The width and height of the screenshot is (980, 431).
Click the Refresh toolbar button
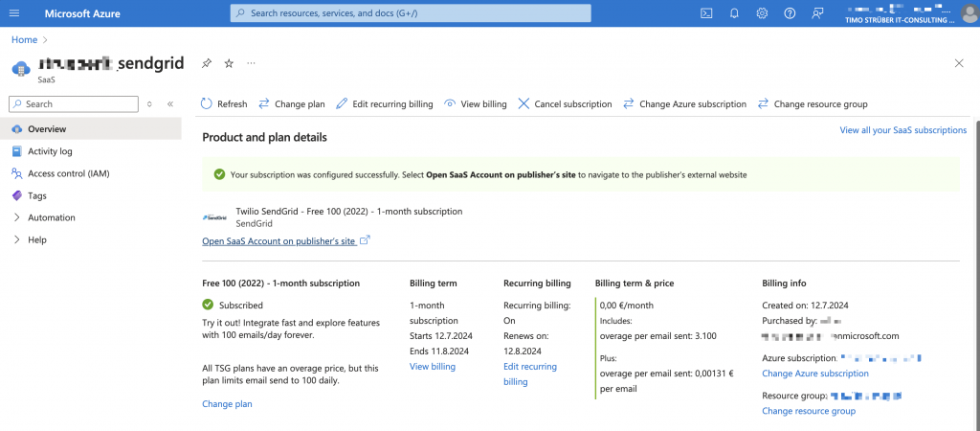click(224, 104)
